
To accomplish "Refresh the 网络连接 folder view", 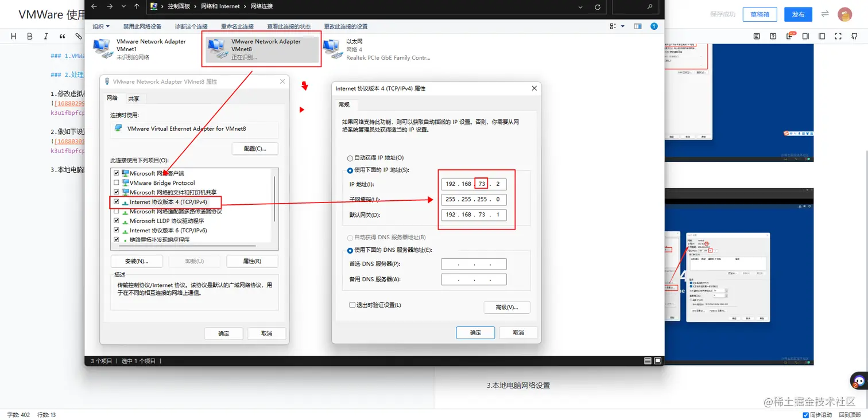I will [x=598, y=7].
